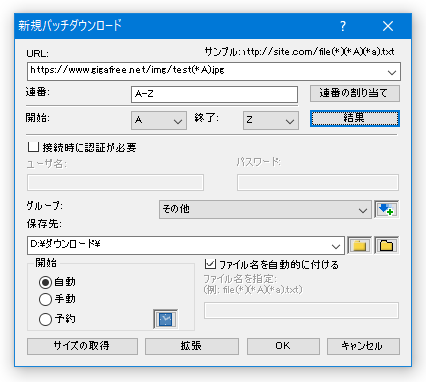Expand the URL history dropdown

(x=392, y=72)
